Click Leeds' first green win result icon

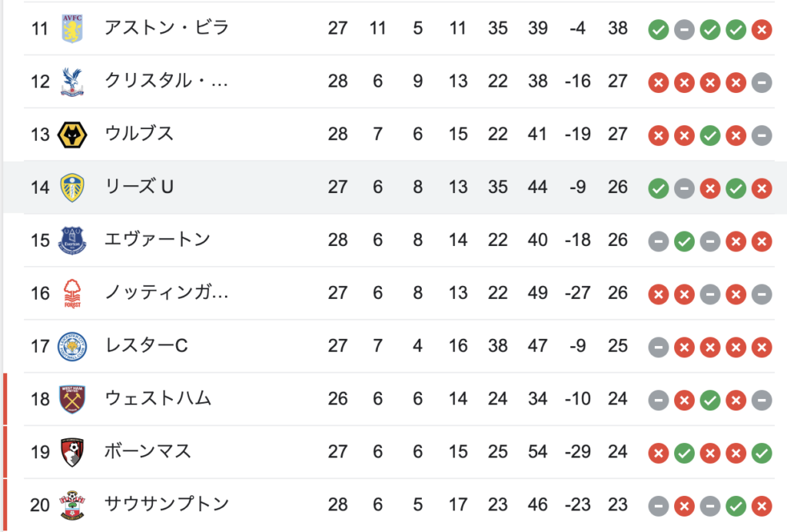tap(658, 188)
